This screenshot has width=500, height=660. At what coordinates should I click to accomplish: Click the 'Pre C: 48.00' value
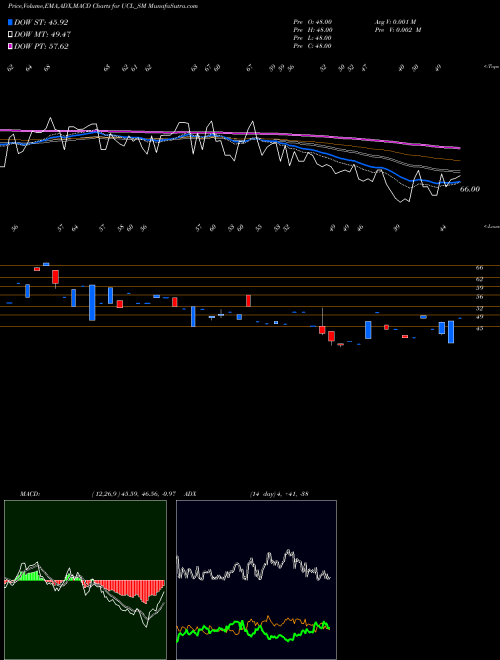(x=313, y=46)
